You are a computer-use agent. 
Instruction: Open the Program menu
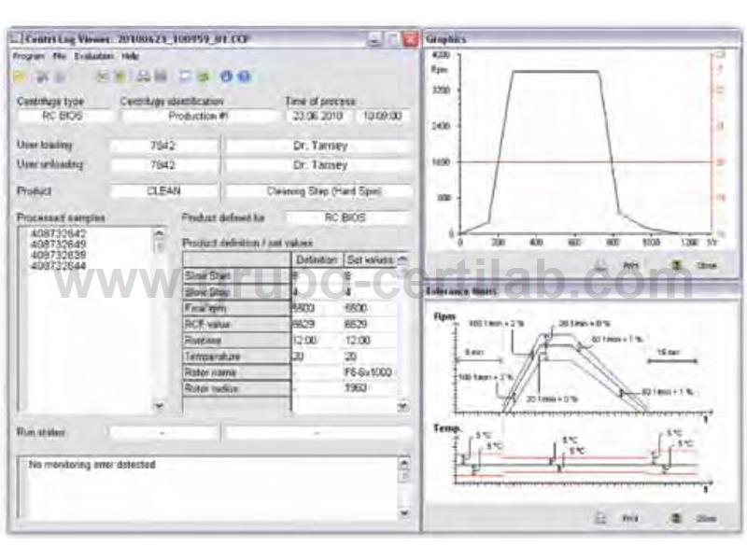point(29,56)
